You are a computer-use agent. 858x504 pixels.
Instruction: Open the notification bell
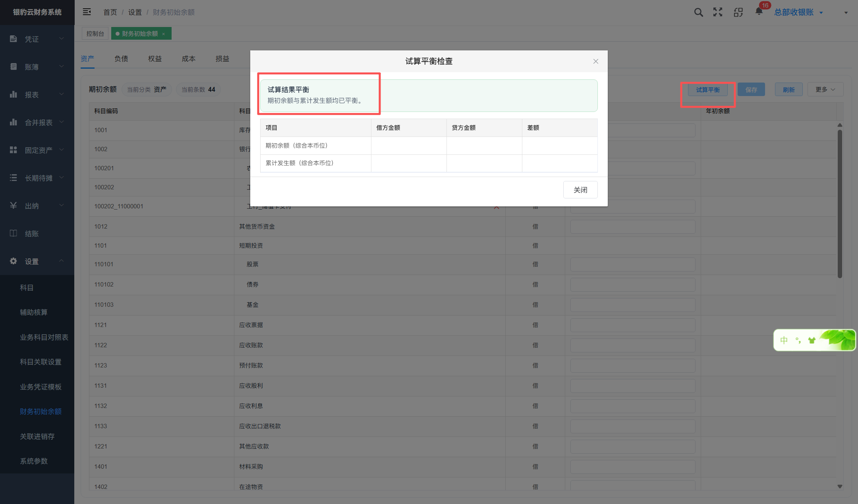[x=759, y=12]
